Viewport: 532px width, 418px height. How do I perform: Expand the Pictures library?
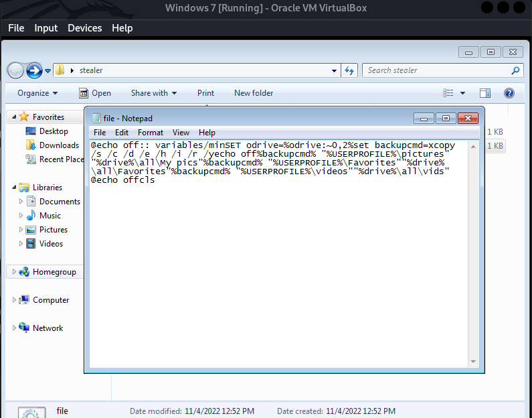[21, 230]
